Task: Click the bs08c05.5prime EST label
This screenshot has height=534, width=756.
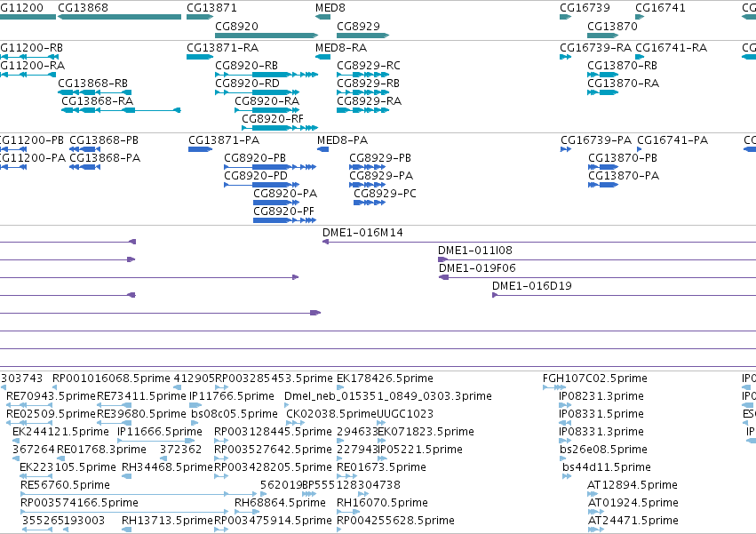Action: click(x=235, y=414)
